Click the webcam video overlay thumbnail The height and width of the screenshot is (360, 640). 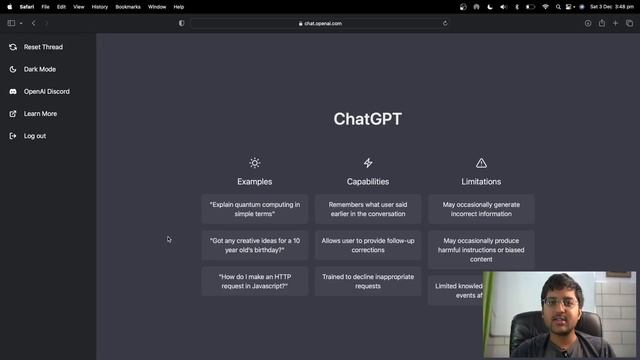559,315
